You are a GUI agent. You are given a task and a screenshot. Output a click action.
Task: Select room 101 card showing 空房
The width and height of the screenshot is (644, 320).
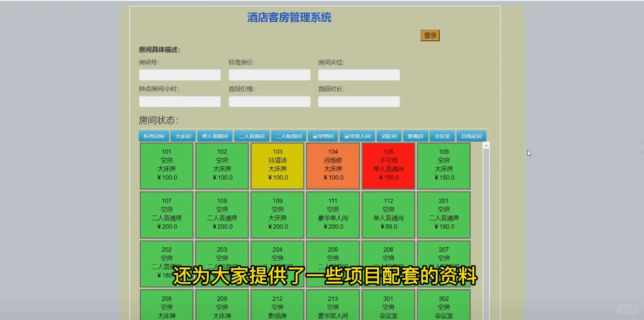tap(166, 165)
